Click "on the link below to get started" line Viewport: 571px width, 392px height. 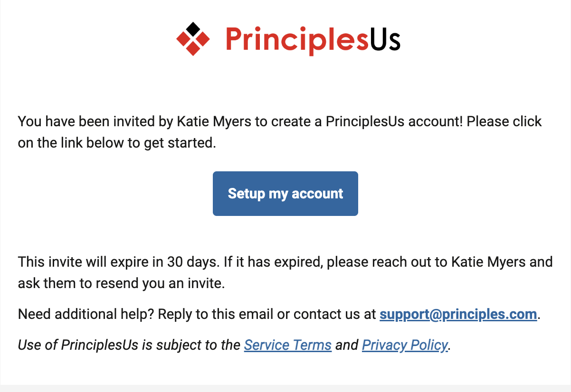[117, 143]
